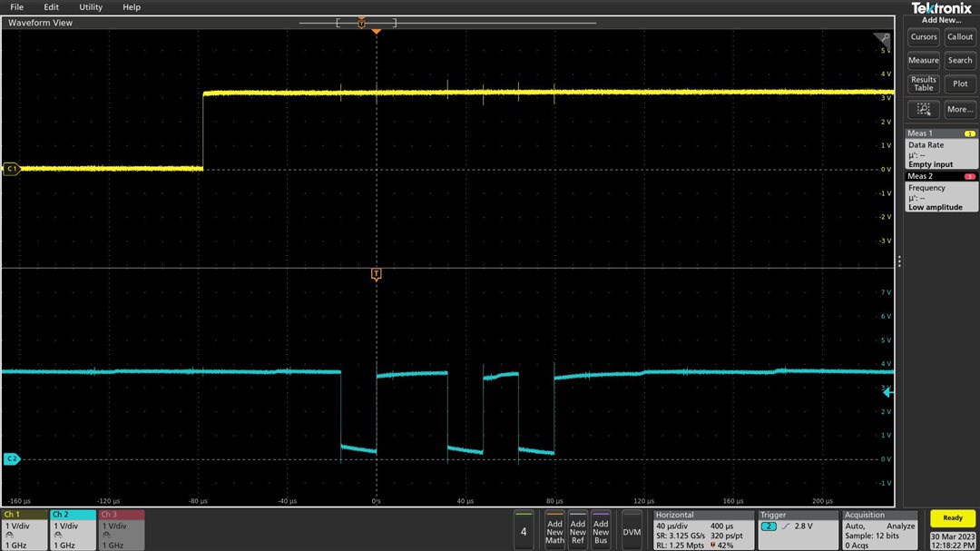Click the 'Low amplitude' warning in Meas 2

pos(936,207)
